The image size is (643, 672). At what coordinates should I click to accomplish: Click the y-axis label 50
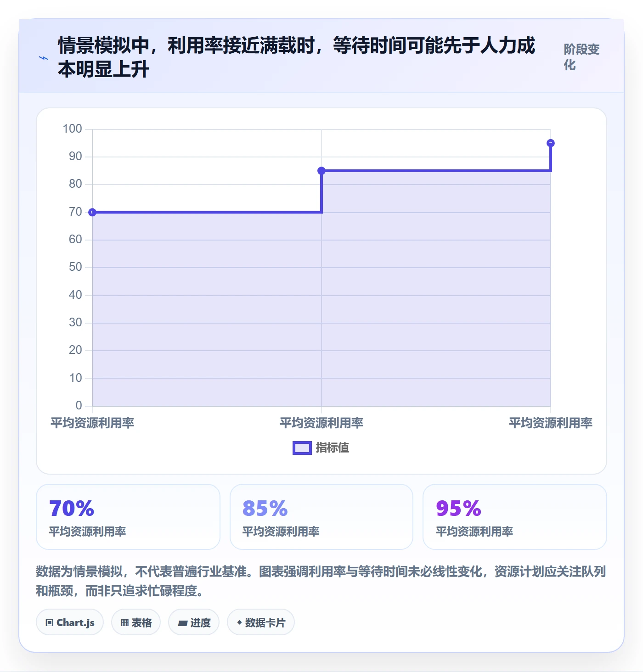point(75,267)
